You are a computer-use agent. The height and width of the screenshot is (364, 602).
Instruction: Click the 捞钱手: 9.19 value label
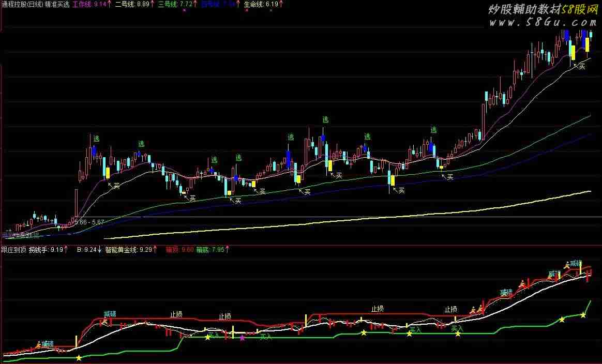click(x=46, y=250)
